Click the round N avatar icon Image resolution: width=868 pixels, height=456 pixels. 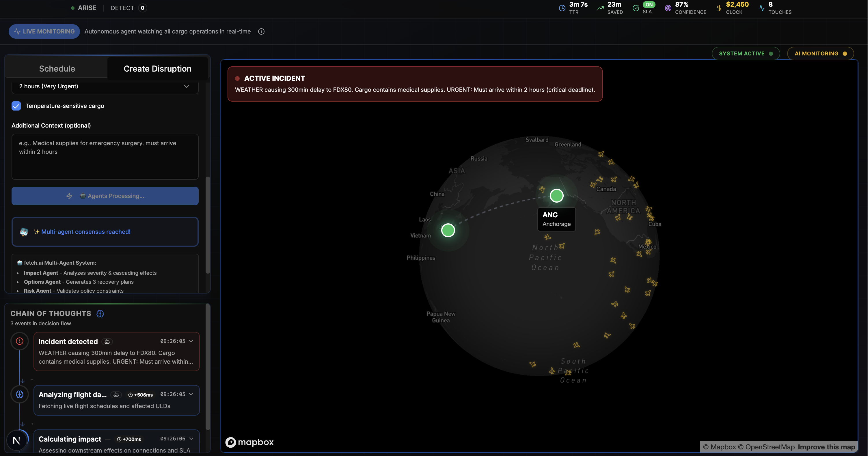coord(16,440)
